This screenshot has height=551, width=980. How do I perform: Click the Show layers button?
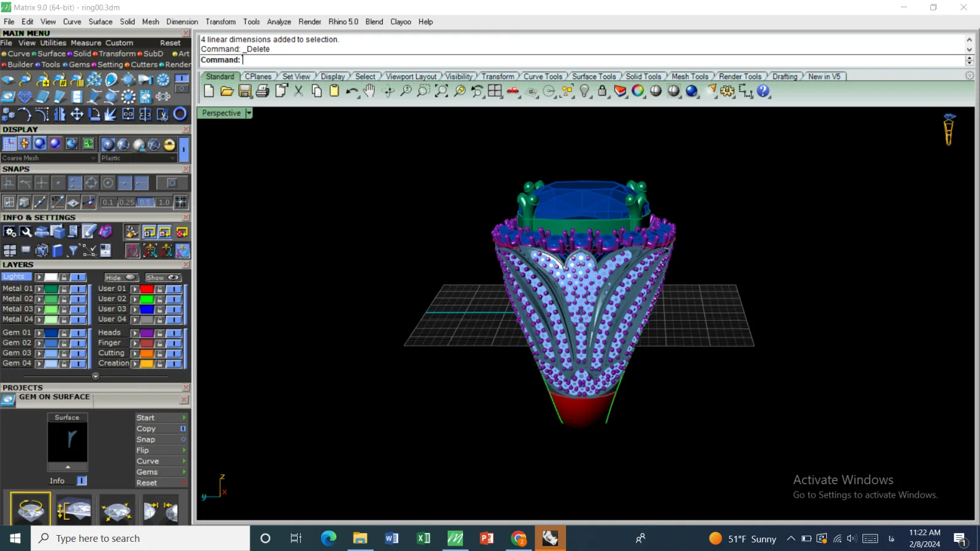click(x=163, y=277)
